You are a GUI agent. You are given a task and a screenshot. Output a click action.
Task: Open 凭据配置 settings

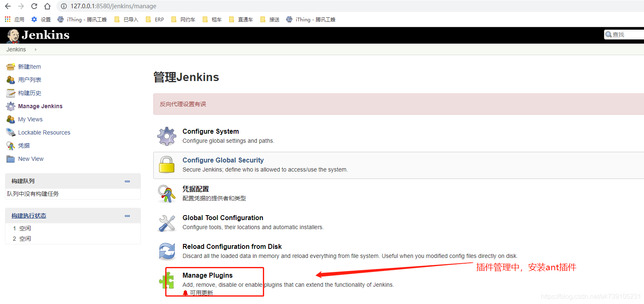[196, 189]
